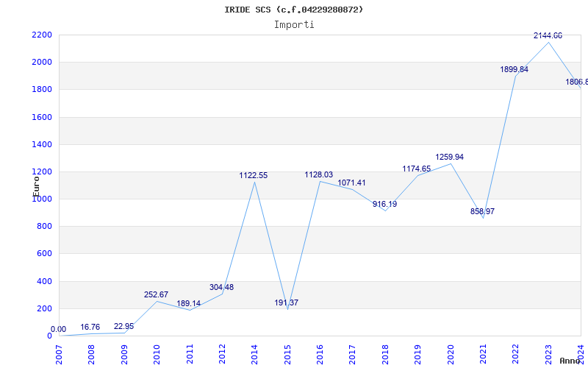The width and height of the screenshot is (588, 368).
Task: Select the 304.48 data label
Action: coord(221,287)
